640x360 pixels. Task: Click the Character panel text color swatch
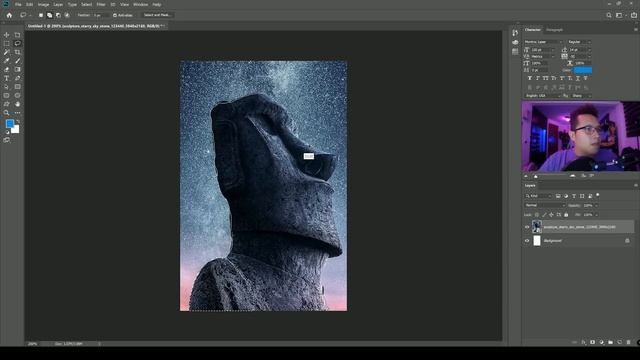click(583, 70)
